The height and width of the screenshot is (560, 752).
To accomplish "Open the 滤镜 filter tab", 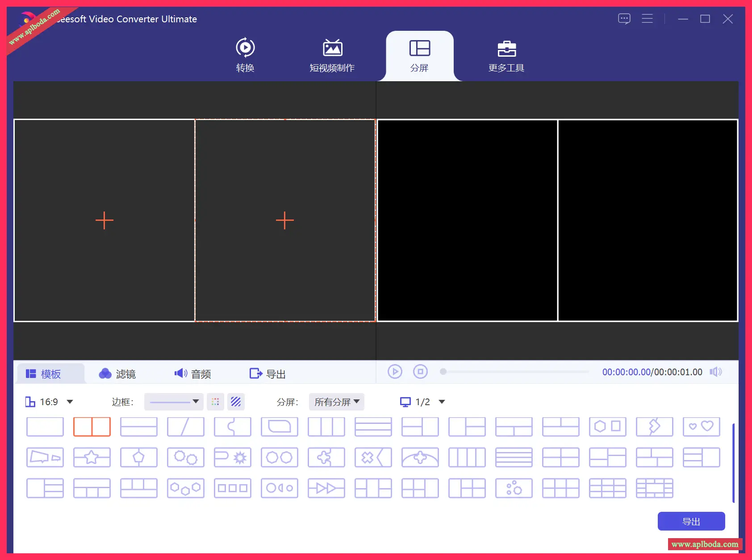I will coord(117,374).
